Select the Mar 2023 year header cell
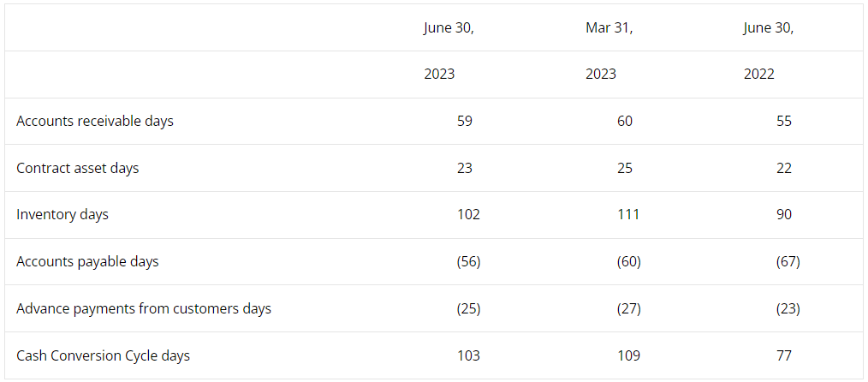Screen dimensions: 868x382 pos(601,75)
